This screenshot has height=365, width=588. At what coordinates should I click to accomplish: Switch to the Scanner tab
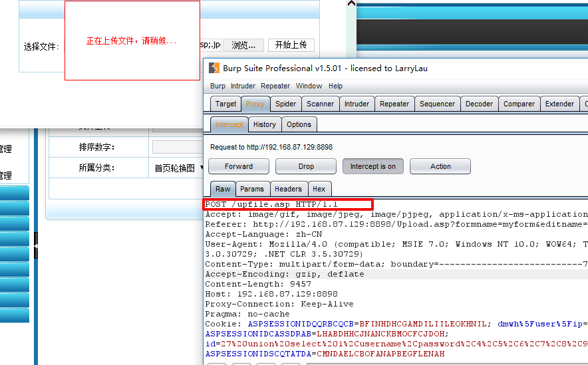(320, 104)
